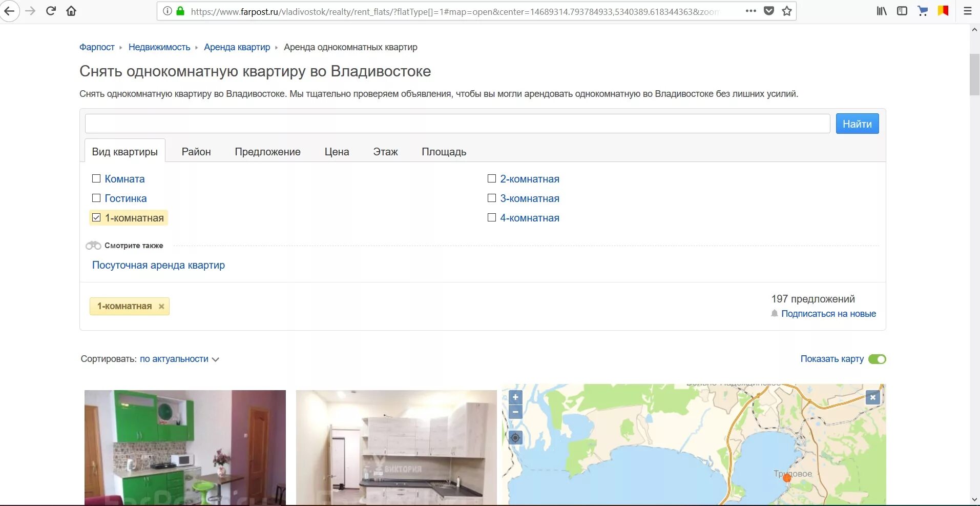Viewport: 980px width, 506px height.
Task: Open the Этаж filter tab
Action: pyautogui.click(x=385, y=152)
